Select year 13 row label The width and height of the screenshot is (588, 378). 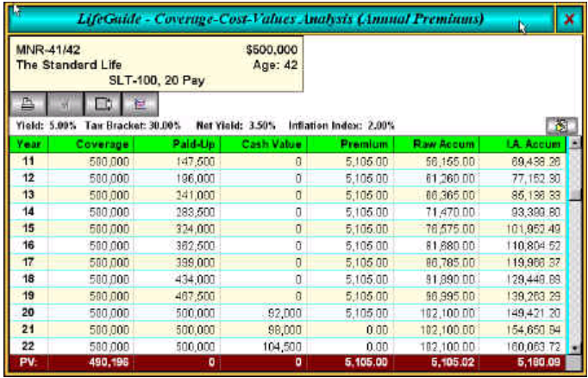point(28,195)
